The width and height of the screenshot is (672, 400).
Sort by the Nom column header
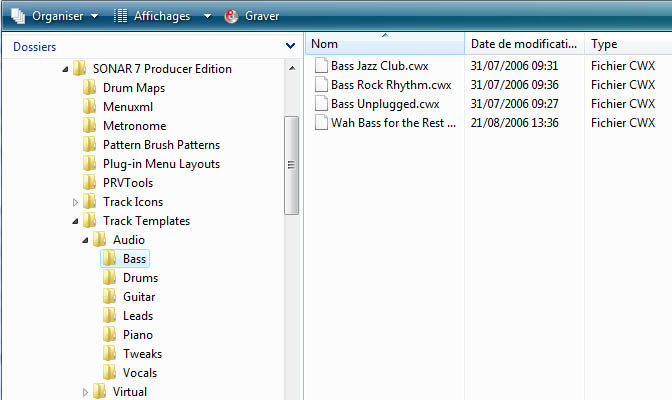[385, 44]
